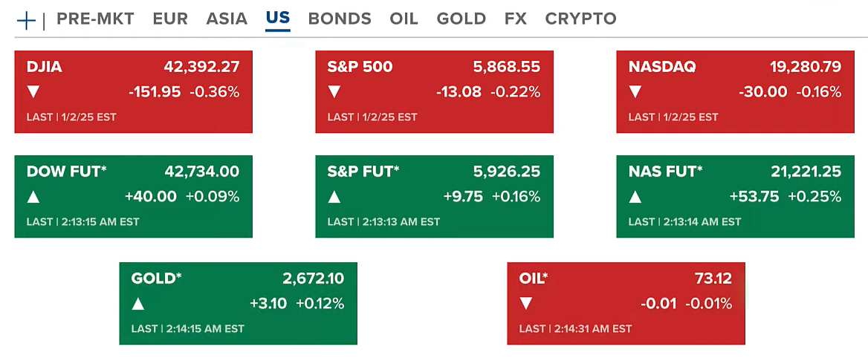
Task: Click the S&P FUT up arrow icon
Action: coord(334,197)
